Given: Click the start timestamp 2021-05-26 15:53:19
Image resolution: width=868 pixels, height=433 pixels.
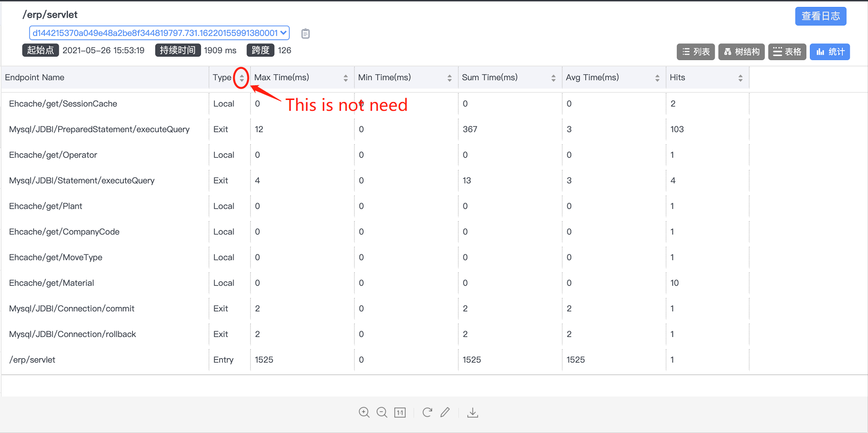Looking at the screenshot, I should (104, 50).
